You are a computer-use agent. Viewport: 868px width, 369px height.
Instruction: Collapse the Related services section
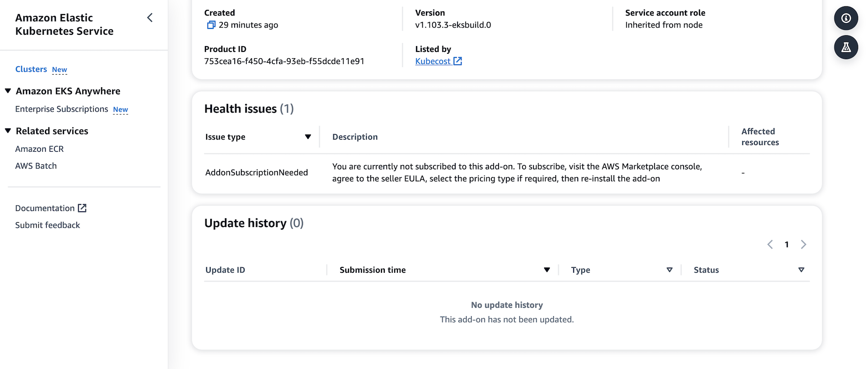tap(8, 131)
